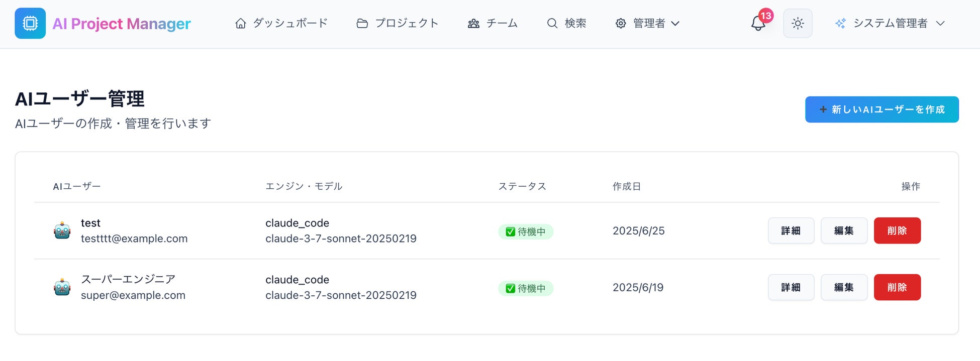Click the chevron next to システム管理者
980x361 pixels.
940,24
